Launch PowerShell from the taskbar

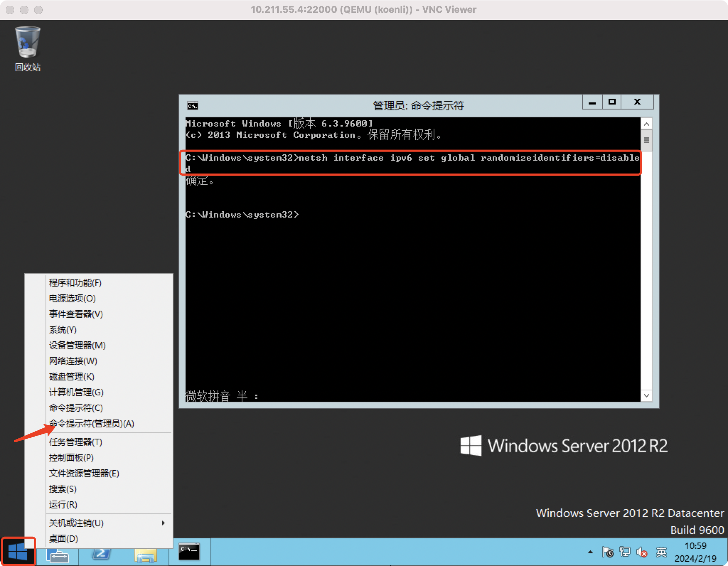[102, 553]
